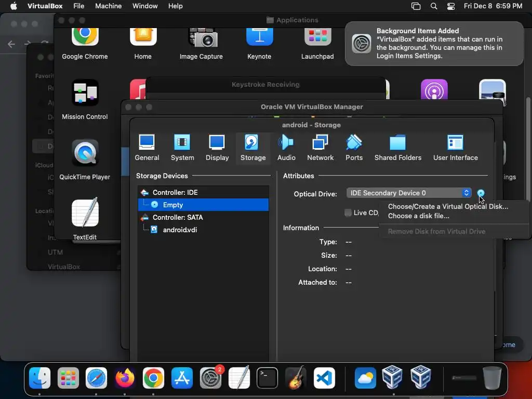
Task: Open the User Interface settings section
Action: 455,148
